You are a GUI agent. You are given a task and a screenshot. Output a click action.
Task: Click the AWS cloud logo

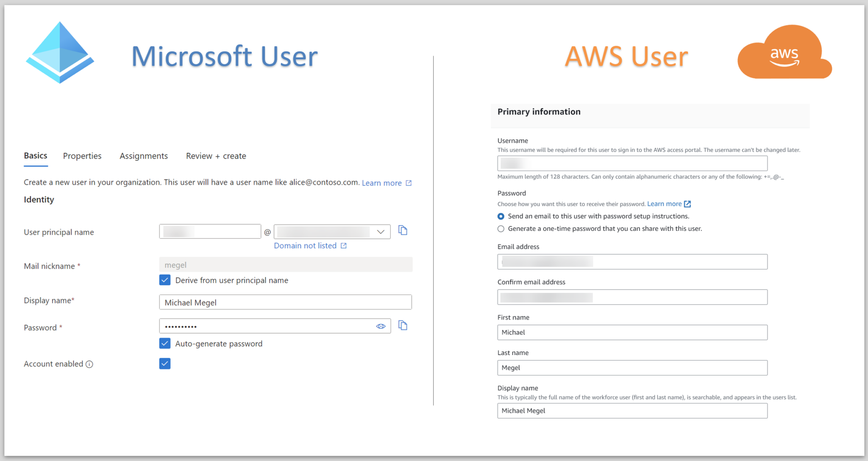click(785, 52)
